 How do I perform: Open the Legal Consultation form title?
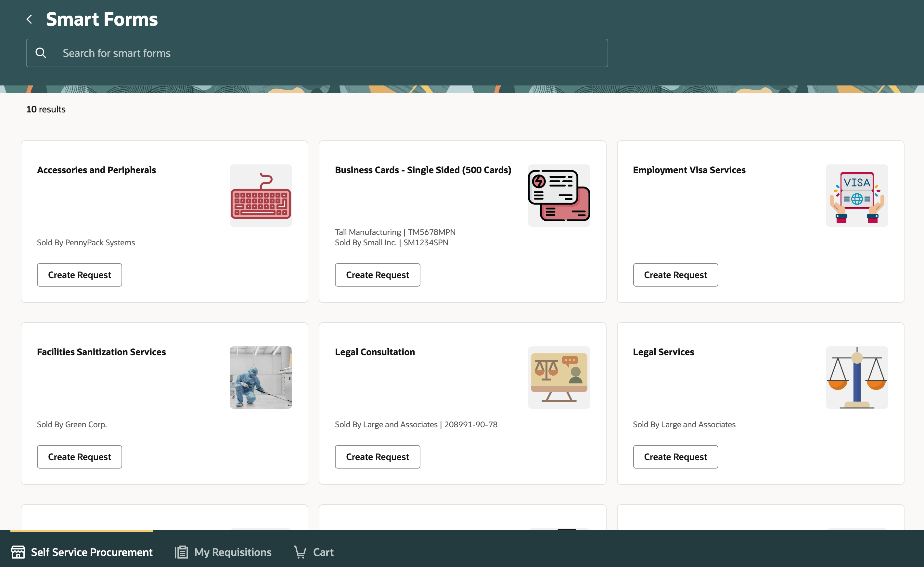[x=375, y=352]
